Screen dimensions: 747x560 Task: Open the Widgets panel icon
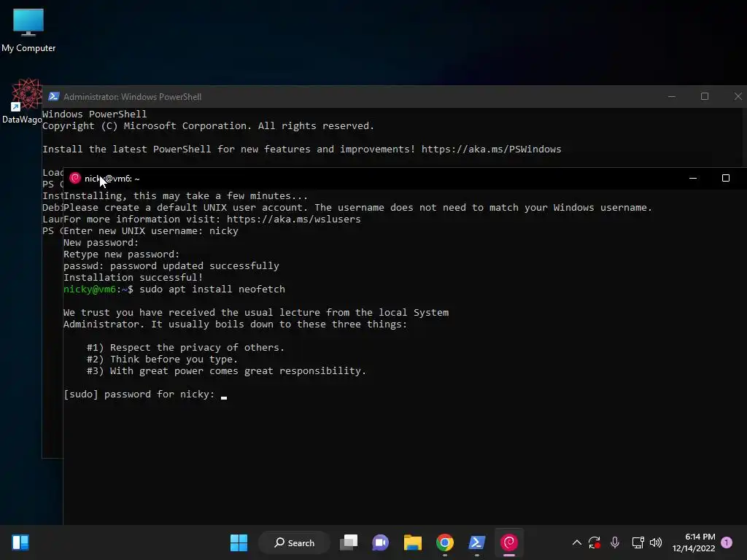tap(20, 542)
